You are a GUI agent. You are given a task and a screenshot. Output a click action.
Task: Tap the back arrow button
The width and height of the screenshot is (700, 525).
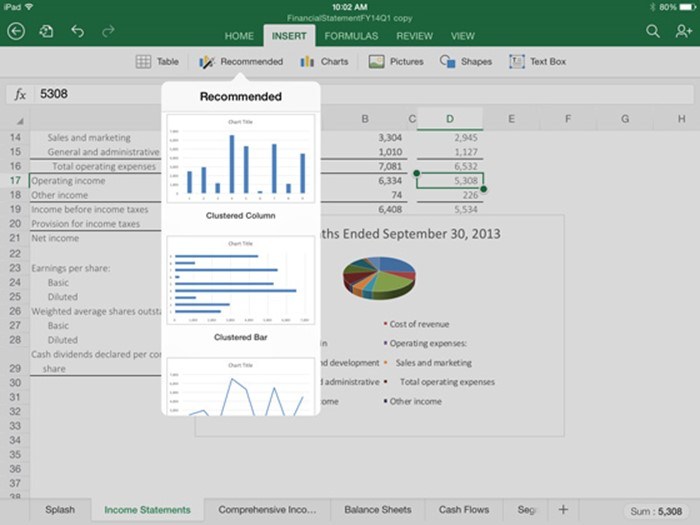pos(15,32)
